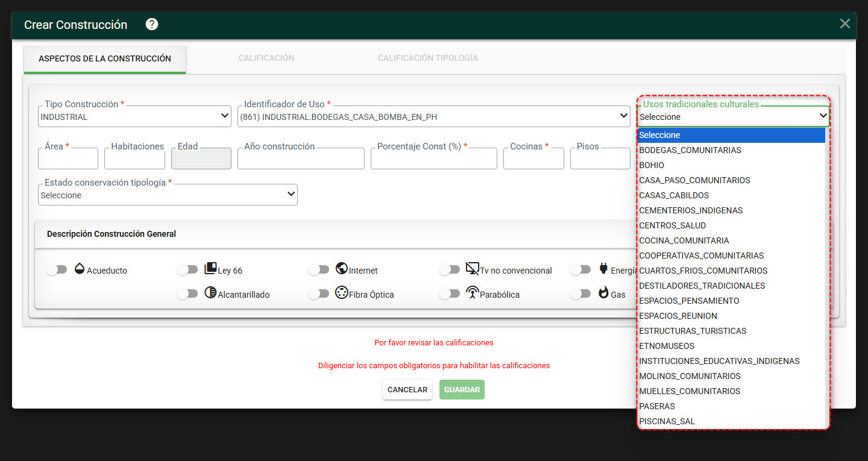This screenshot has height=461, width=868.
Task: Collapse the Usos tradicionales culturales dropdown
Action: [734, 116]
